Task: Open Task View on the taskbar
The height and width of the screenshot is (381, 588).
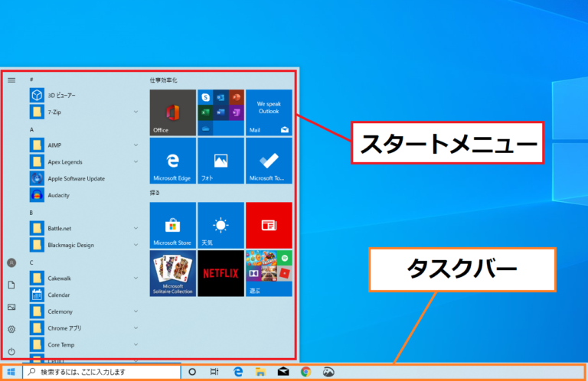Action: [214, 372]
